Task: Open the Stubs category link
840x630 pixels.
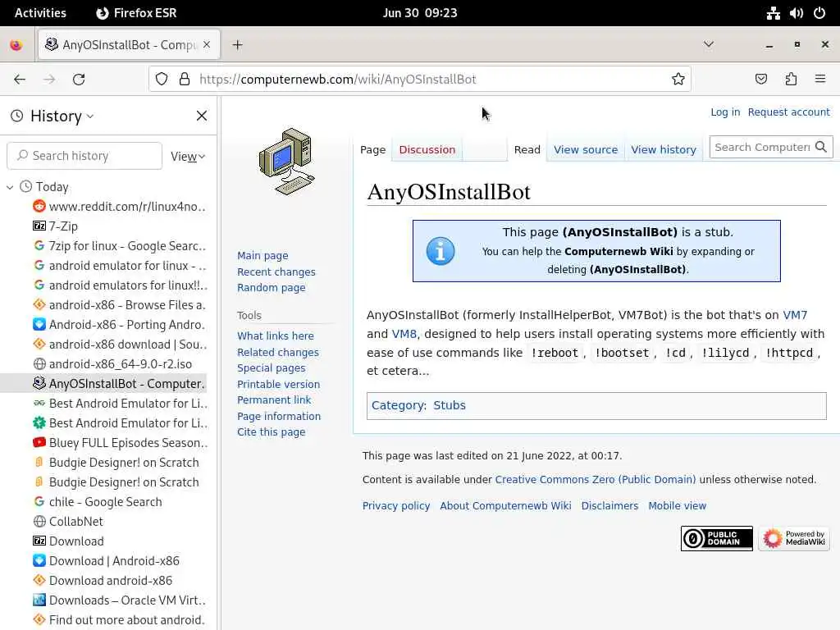Action: click(x=449, y=405)
